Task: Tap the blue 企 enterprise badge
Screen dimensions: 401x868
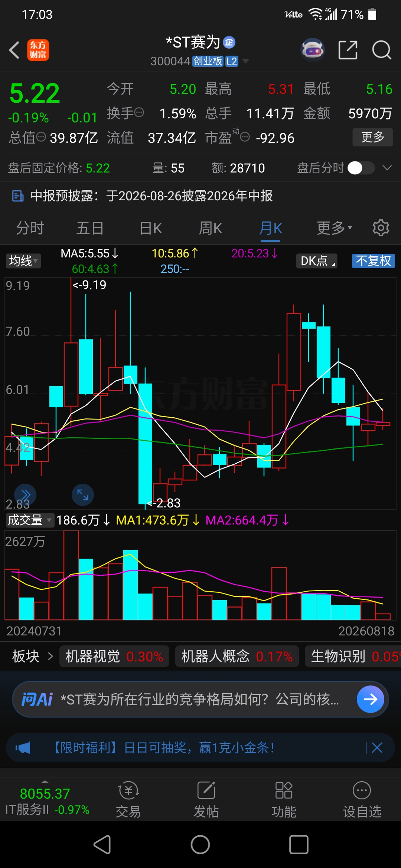Action: click(229, 42)
